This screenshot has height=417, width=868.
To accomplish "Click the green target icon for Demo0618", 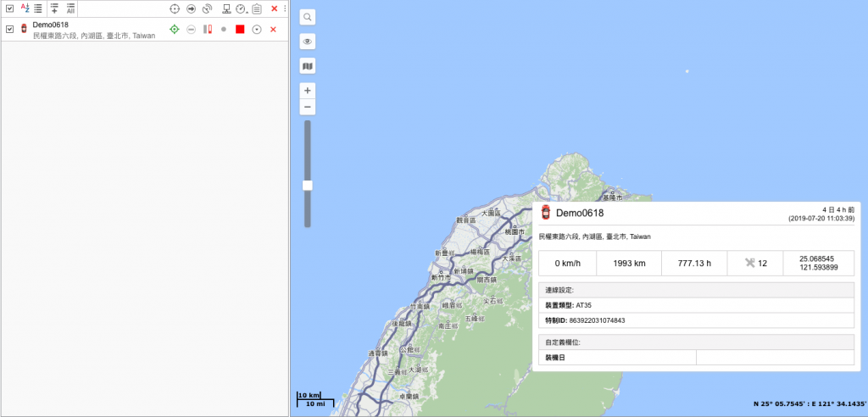I will (x=175, y=29).
